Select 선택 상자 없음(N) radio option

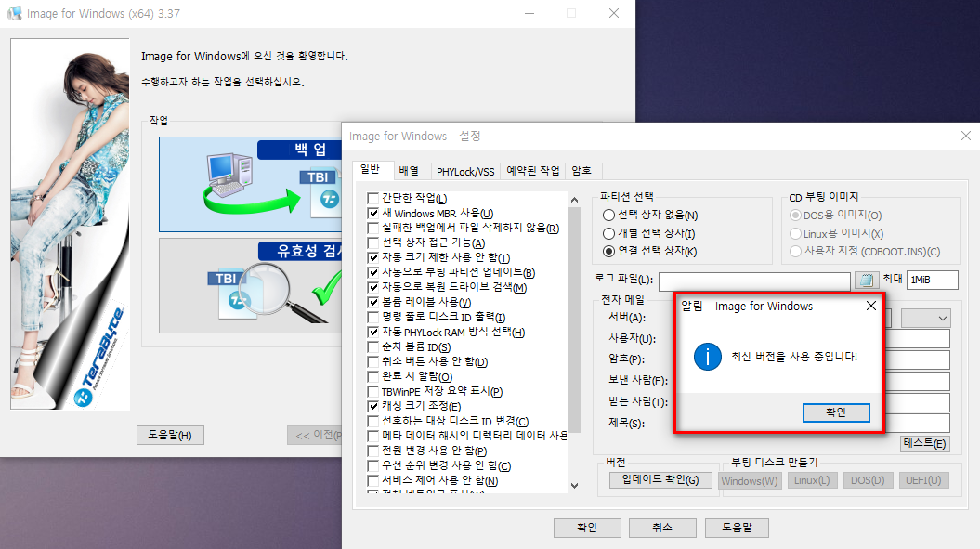click(608, 216)
